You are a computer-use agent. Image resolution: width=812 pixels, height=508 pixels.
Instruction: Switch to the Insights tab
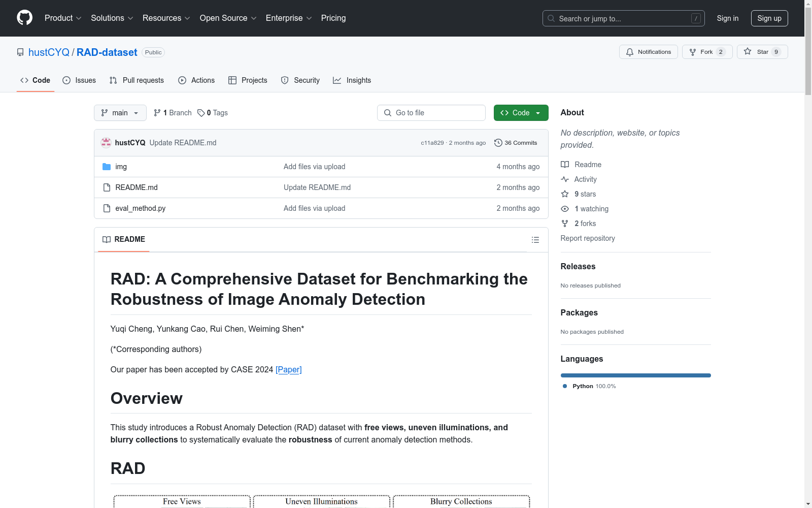(x=352, y=80)
